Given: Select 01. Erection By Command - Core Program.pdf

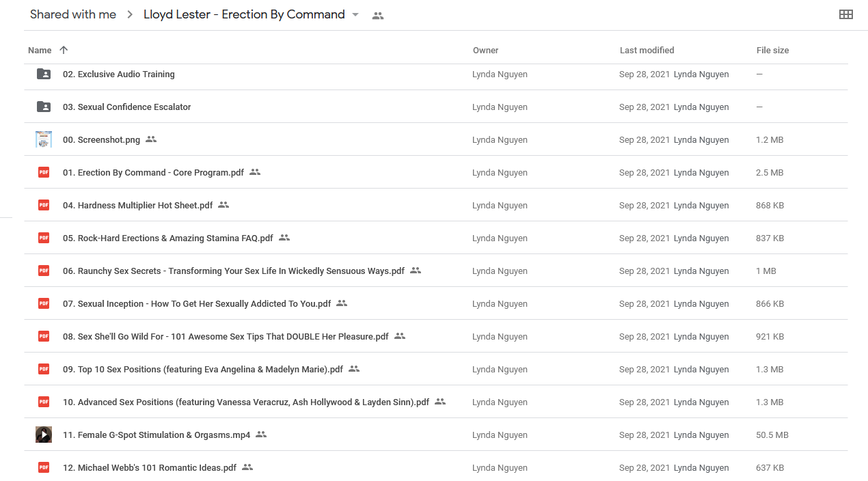Looking at the screenshot, I should pos(153,172).
